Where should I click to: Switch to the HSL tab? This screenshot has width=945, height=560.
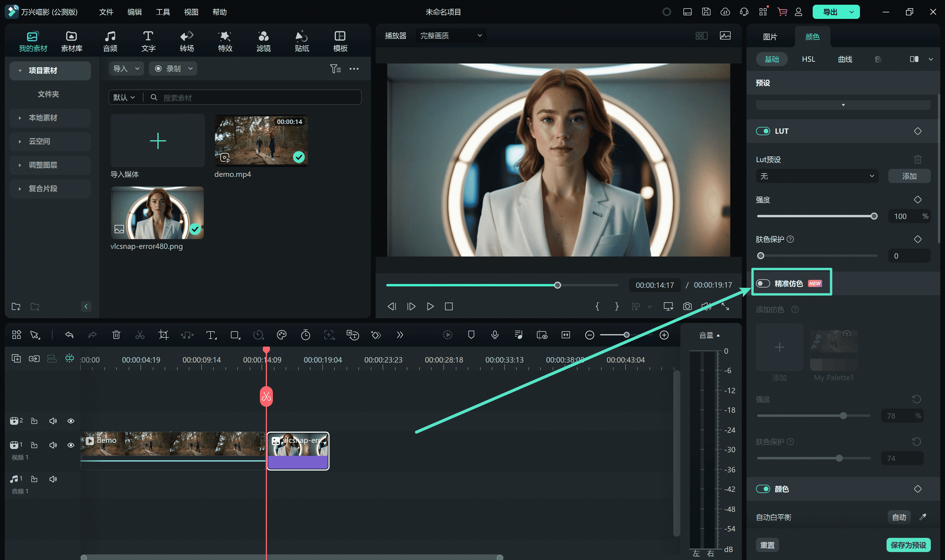coord(808,59)
